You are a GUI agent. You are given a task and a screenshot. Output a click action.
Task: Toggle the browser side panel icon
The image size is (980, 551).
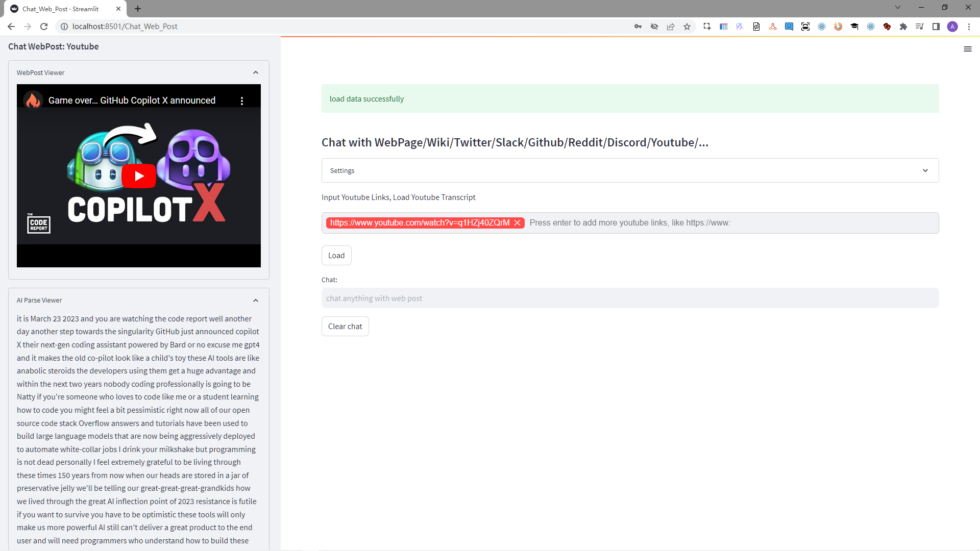coord(936,26)
